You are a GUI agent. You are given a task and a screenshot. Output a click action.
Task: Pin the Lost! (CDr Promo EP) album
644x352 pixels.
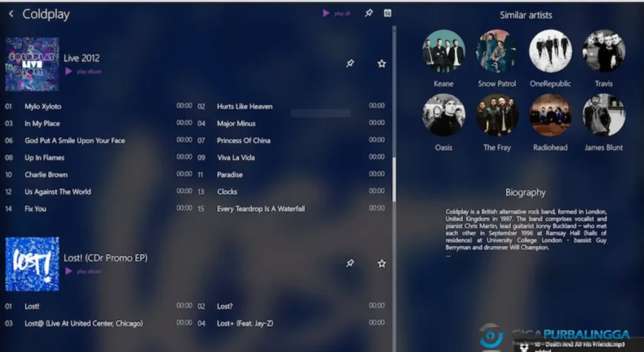point(350,263)
